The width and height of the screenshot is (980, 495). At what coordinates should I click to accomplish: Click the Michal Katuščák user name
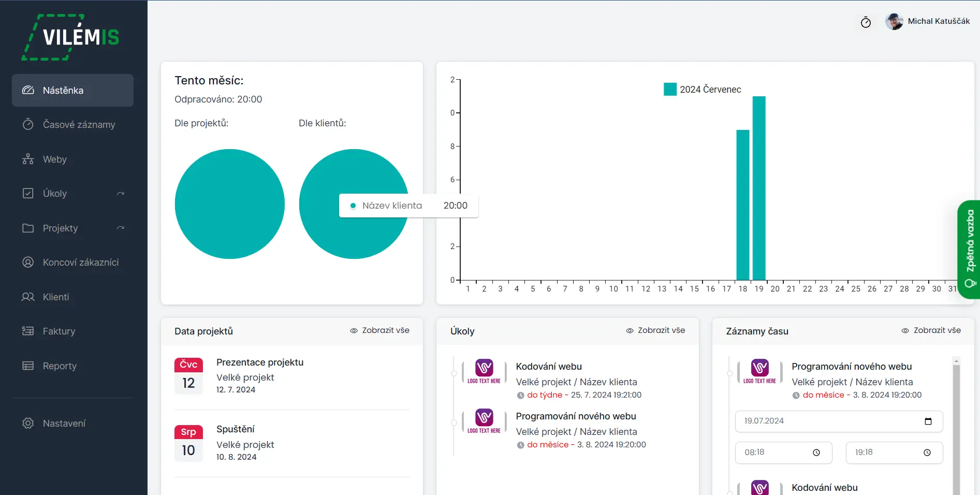[x=939, y=21]
